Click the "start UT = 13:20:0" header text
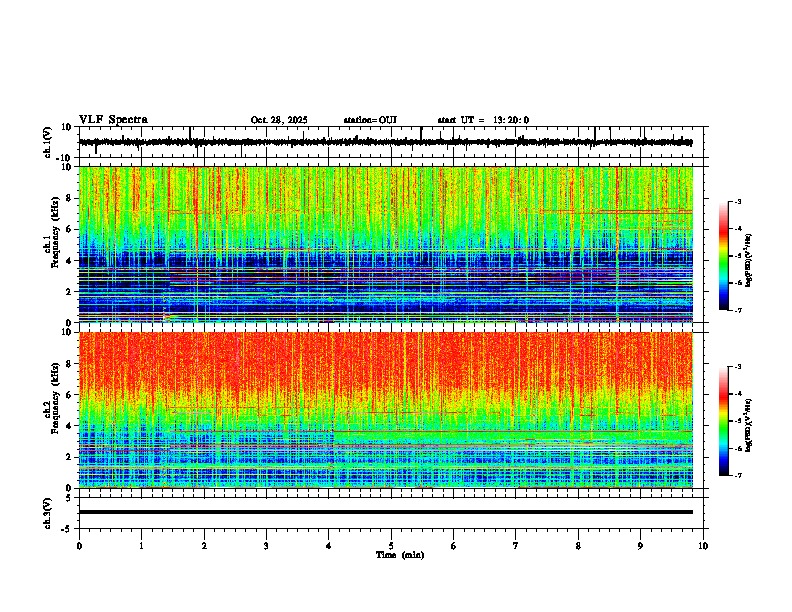This screenshot has height=612, width=792. [x=483, y=120]
